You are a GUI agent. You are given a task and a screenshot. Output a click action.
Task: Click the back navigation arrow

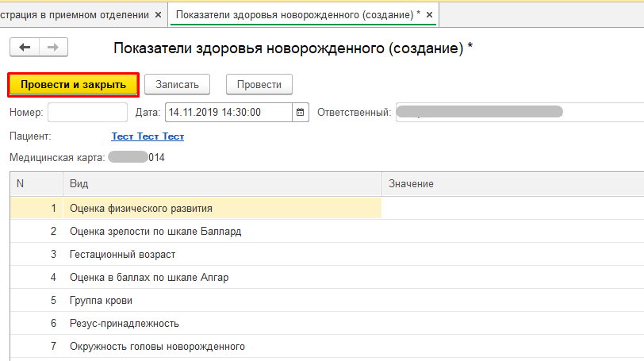coord(24,48)
